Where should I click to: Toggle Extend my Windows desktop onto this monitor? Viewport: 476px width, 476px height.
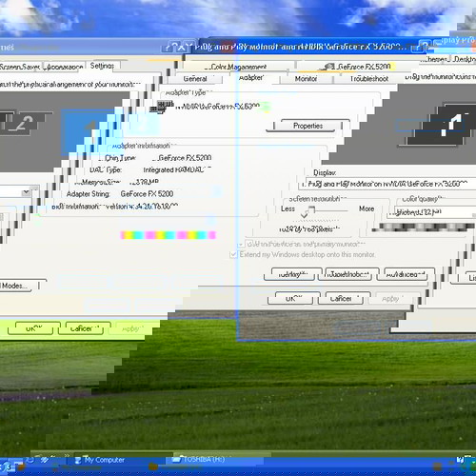tap(234, 254)
